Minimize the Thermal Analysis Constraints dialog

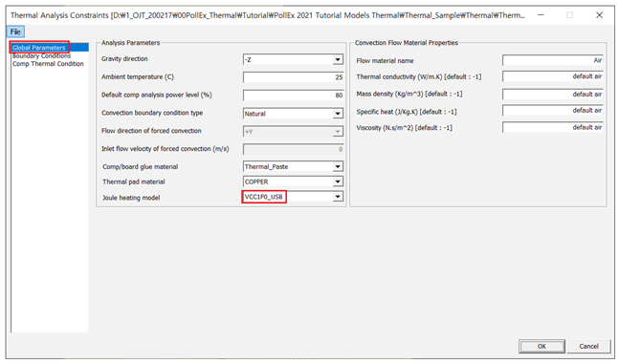click(541, 15)
